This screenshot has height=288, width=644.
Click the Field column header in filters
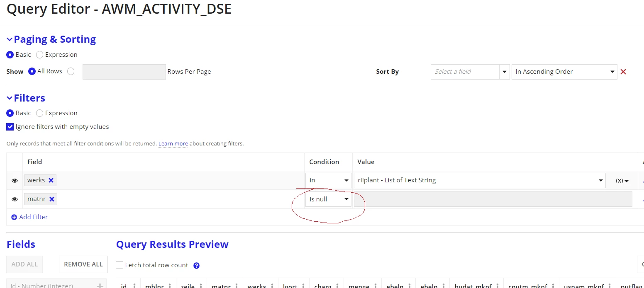click(x=34, y=162)
